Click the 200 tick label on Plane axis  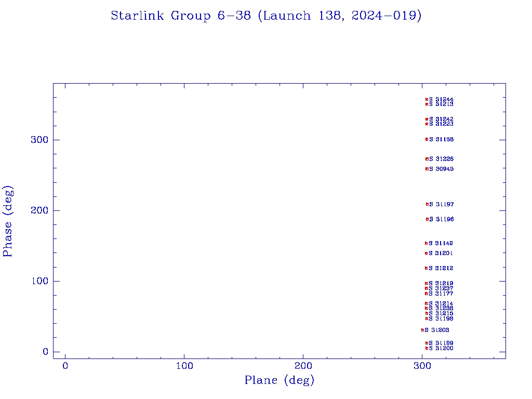pyautogui.click(x=303, y=366)
